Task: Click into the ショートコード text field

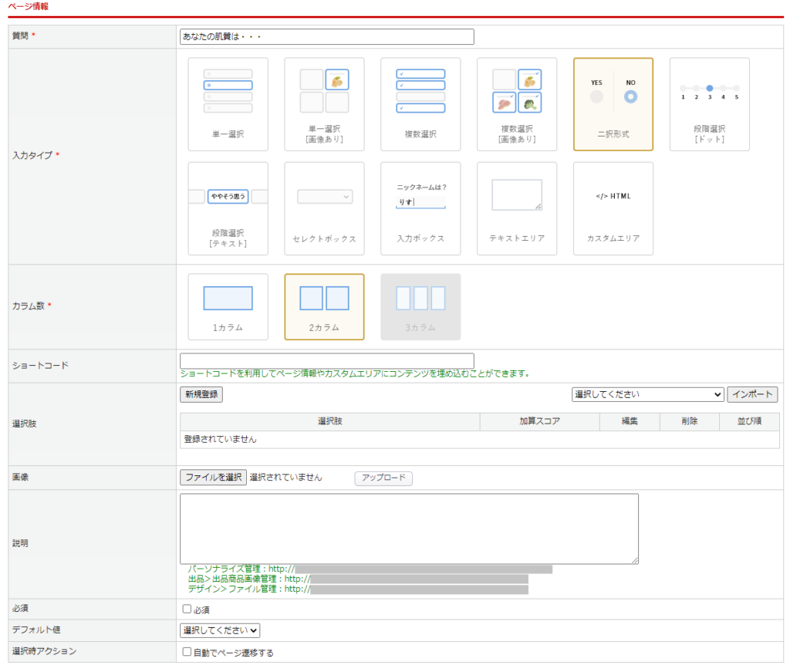Action: (326, 361)
